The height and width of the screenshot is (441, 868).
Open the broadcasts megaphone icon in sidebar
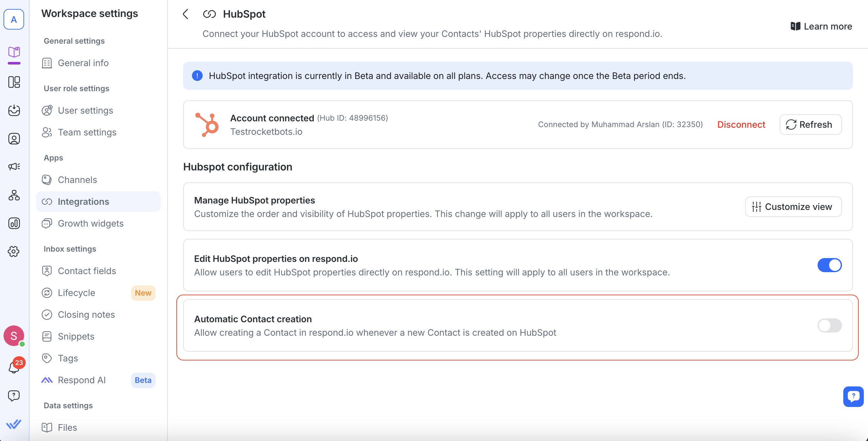(x=14, y=167)
